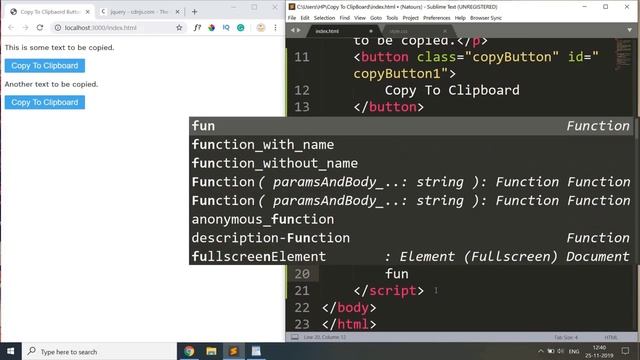Viewport: 640px width, 360px height.
Task: Open the Project menu
Action: [411, 18]
